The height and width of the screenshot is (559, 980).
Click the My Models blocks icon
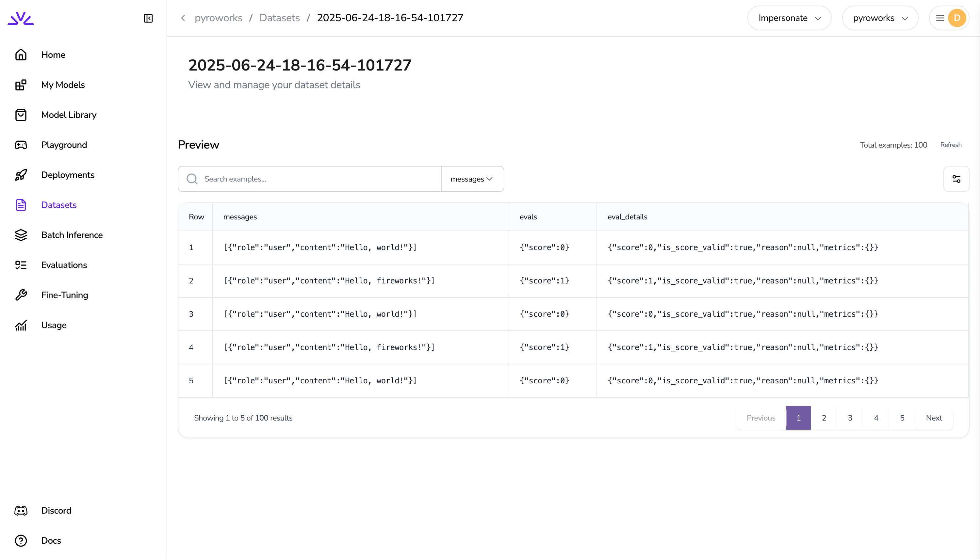pyautogui.click(x=21, y=85)
